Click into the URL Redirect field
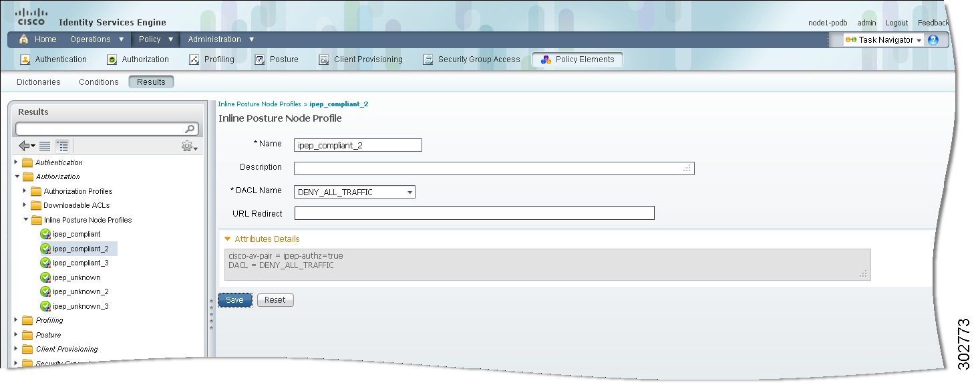Image resolution: width=980 pixels, height=383 pixels. (x=474, y=213)
